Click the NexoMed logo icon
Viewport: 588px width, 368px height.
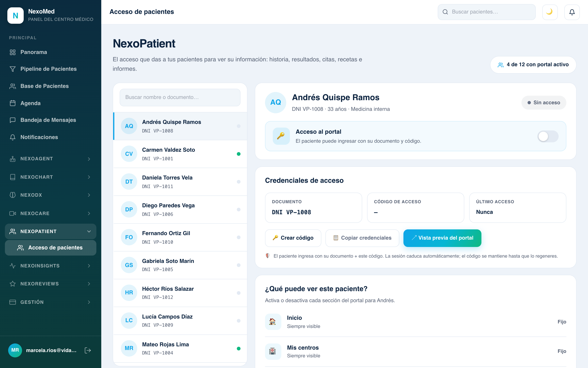point(15,15)
